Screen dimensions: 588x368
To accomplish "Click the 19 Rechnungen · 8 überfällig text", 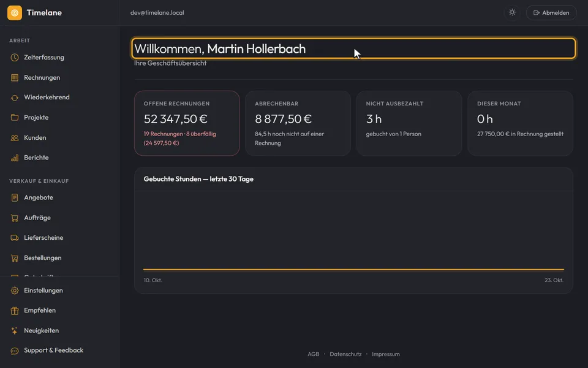I will coord(179,134).
